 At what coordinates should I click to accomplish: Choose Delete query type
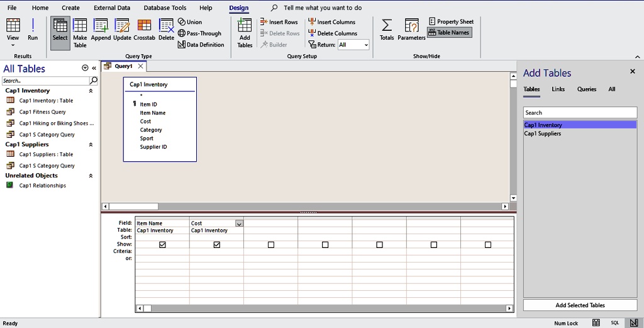[x=166, y=30]
